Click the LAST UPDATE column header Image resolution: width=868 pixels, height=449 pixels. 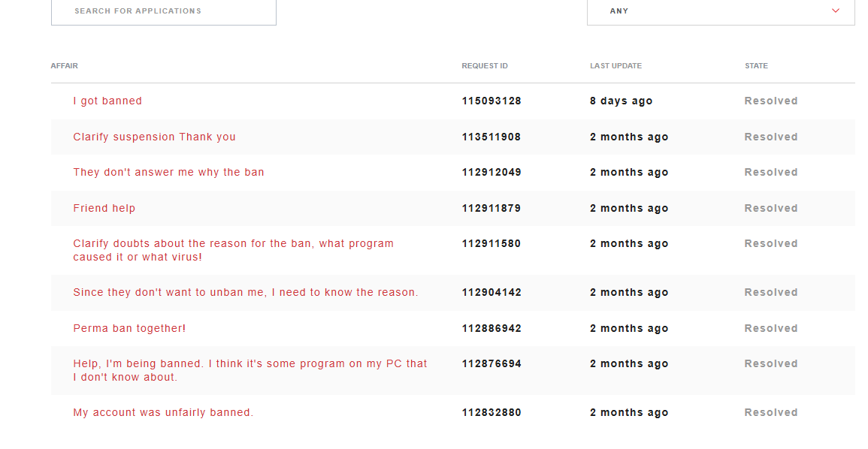pyautogui.click(x=615, y=66)
